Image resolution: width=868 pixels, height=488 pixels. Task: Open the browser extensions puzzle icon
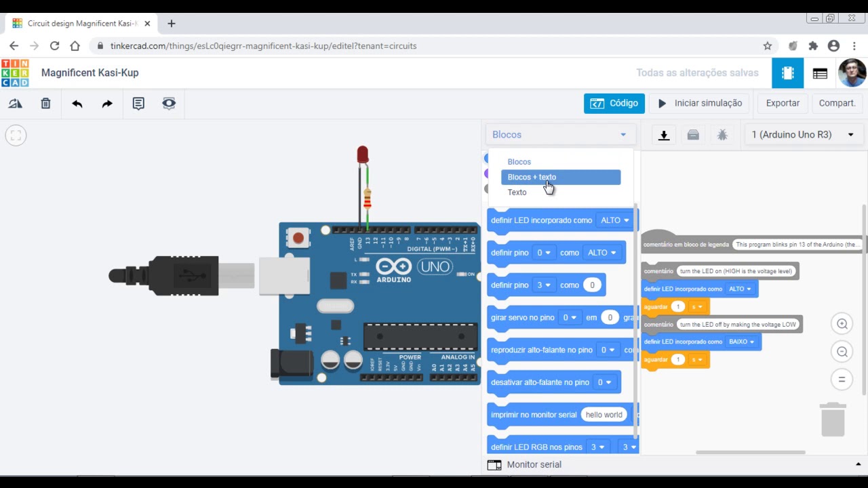(813, 46)
